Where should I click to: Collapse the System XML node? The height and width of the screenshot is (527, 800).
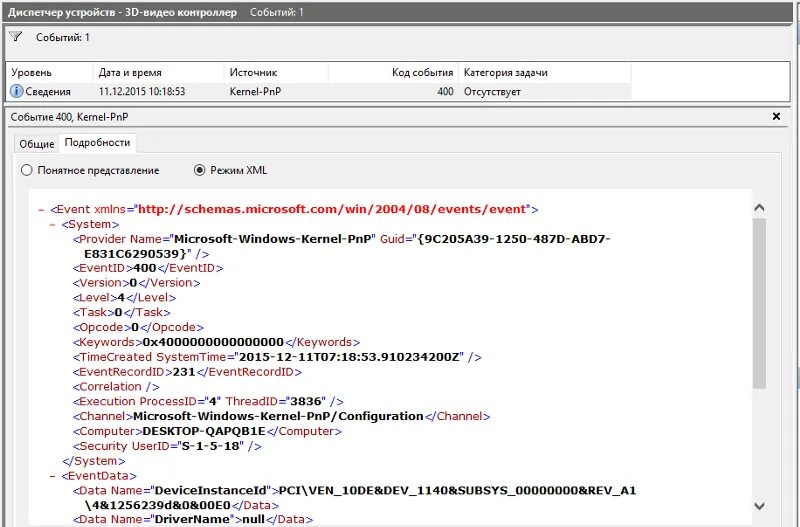click(53, 224)
